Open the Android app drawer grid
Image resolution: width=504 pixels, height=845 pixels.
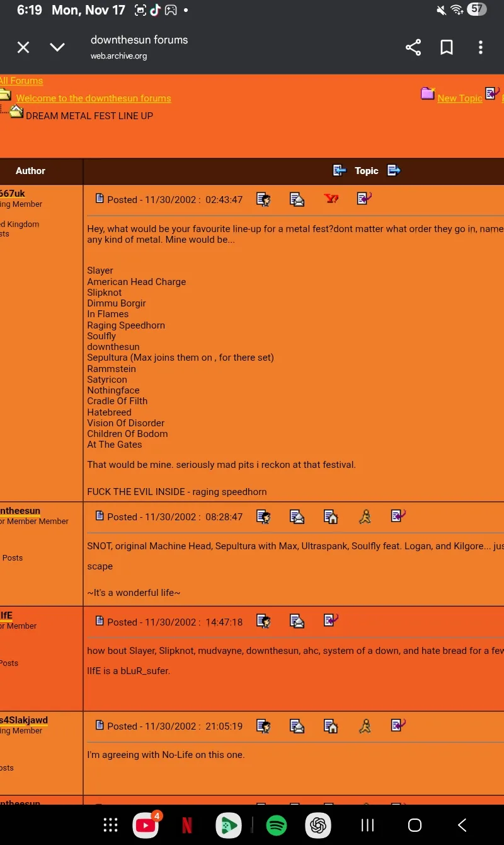click(110, 825)
